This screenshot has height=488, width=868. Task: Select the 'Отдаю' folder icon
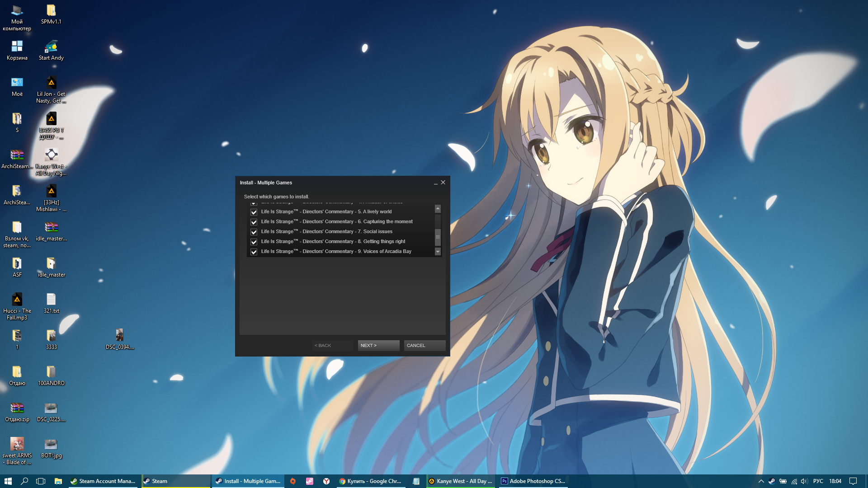(x=17, y=375)
